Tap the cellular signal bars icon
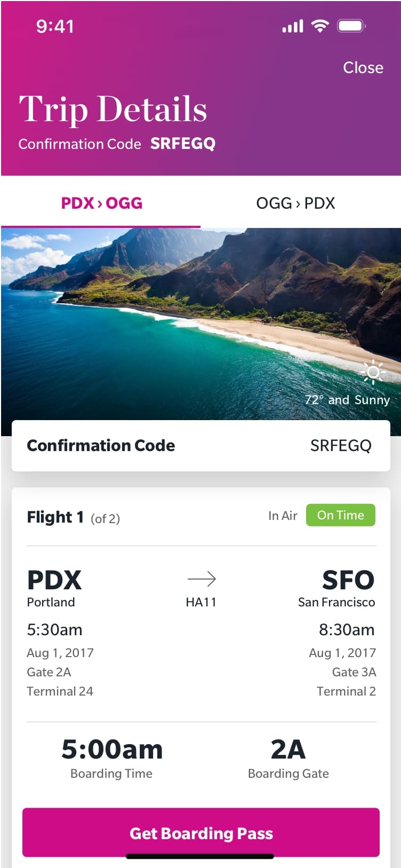 point(293,26)
